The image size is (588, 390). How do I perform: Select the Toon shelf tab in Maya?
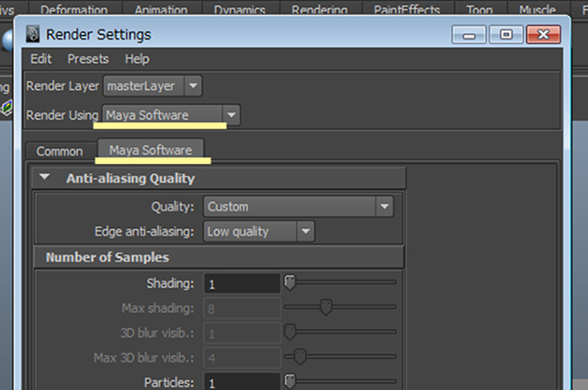(x=480, y=8)
